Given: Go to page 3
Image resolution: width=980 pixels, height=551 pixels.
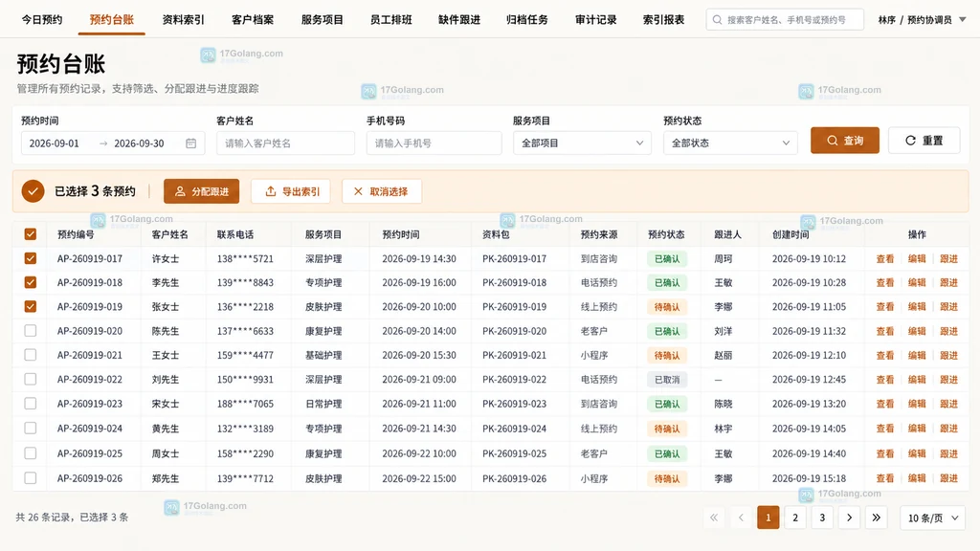Looking at the screenshot, I should click(x=822, y=518).
